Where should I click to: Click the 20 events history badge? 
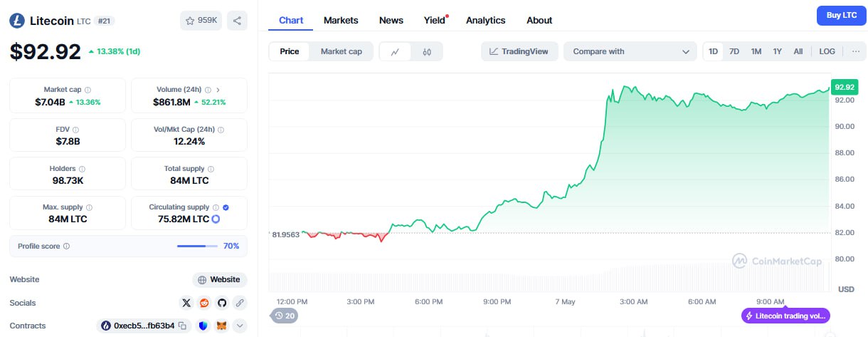pos(284,316)
